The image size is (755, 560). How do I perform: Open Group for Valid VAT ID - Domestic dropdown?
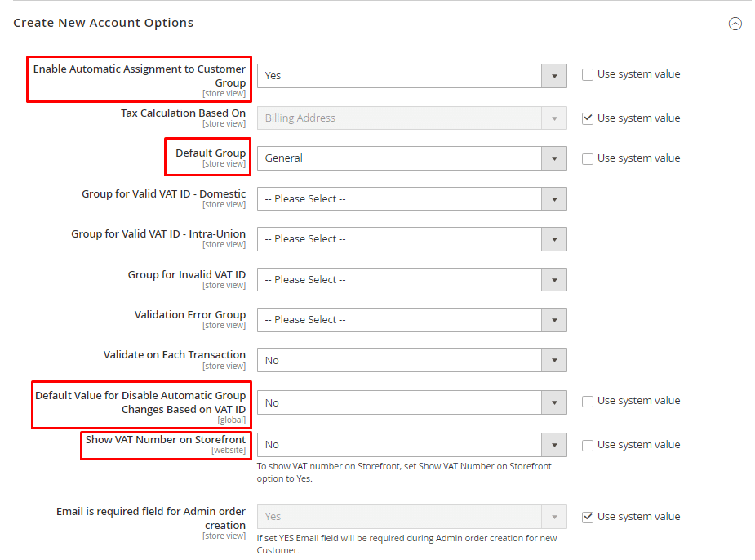pyautogui.click(x=555, y=198)
